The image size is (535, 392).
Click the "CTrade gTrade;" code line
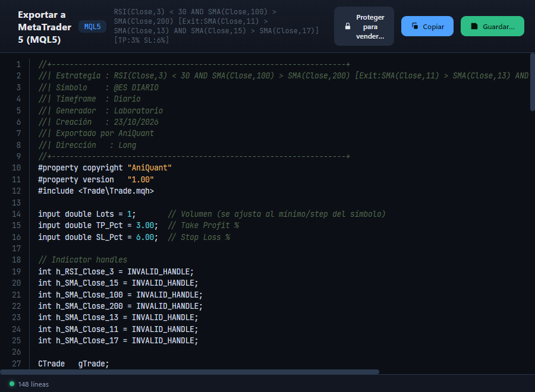(73, 363)
